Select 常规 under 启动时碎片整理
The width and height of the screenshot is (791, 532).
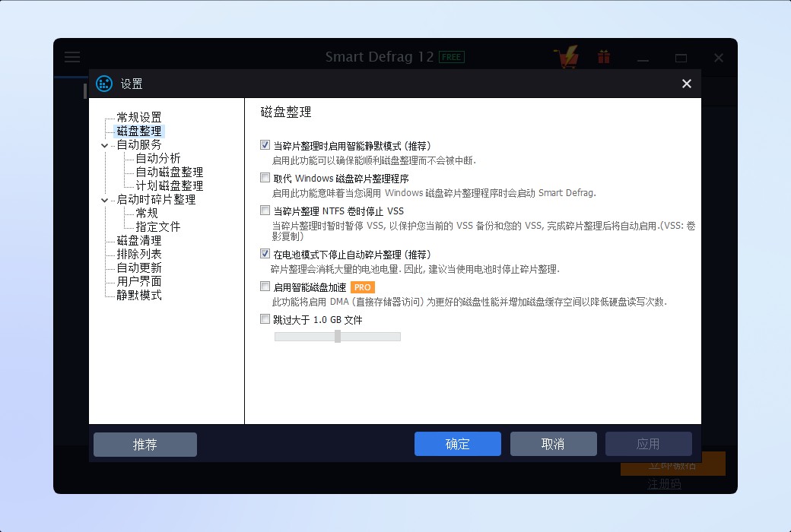point(147,214)
